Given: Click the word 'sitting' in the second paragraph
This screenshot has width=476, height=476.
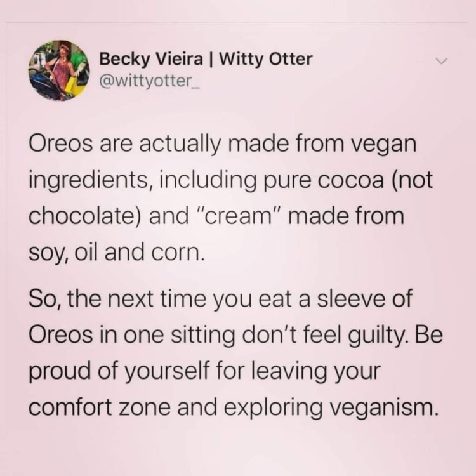Looking at the screenshot, I should (202, 336).
